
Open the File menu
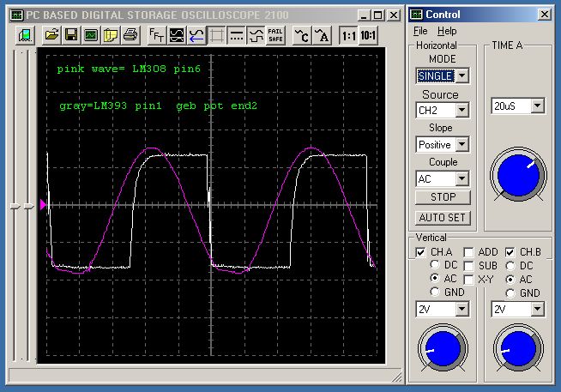[x=418, y=31]
